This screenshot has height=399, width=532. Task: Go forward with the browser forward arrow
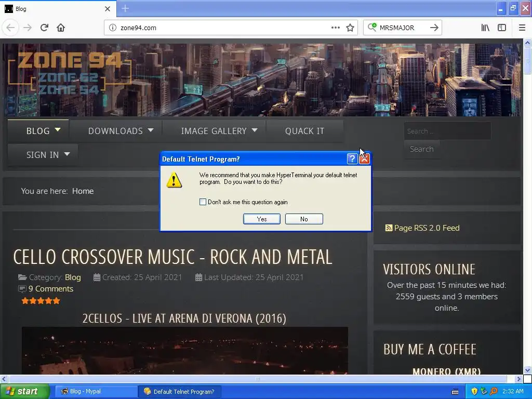coord(28,28)
